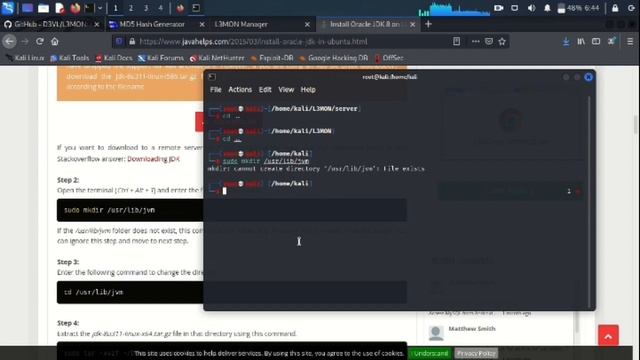640x360 pixels.
Task: Toggle the Firefox sidebar icon
Action: [596, 41]
